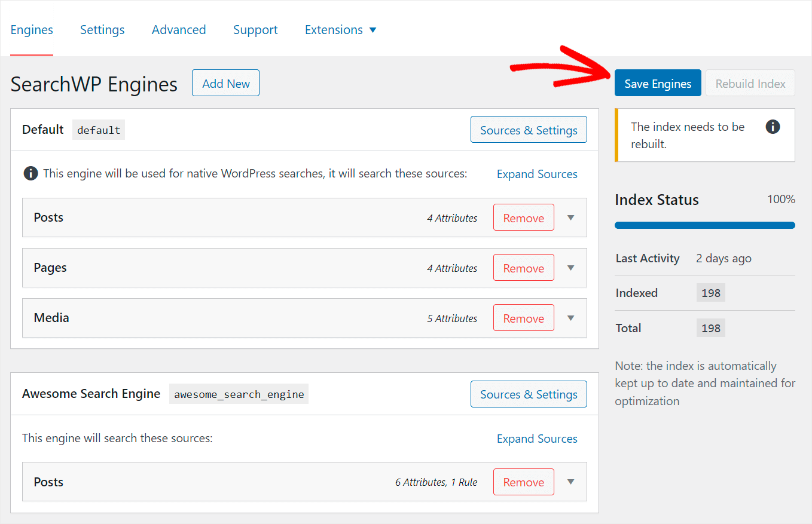This screenshot has width=812, height=524.
Task: Save the engines configuration
Action: [x=658, y=84]
